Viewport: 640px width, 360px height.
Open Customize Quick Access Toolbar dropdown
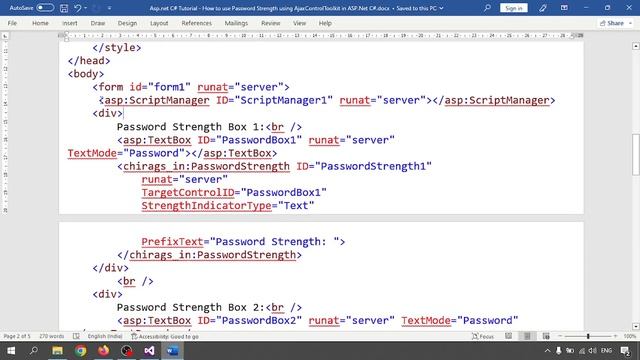click(109, 8)
